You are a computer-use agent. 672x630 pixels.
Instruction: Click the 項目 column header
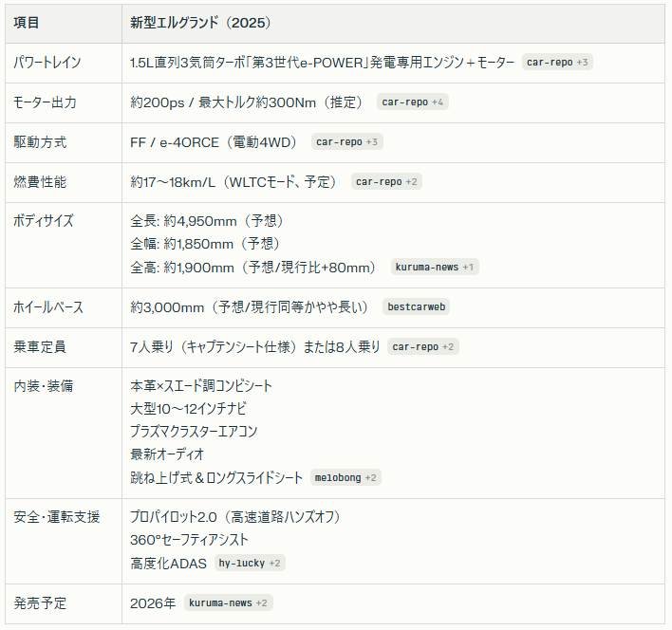pos(28,22)
